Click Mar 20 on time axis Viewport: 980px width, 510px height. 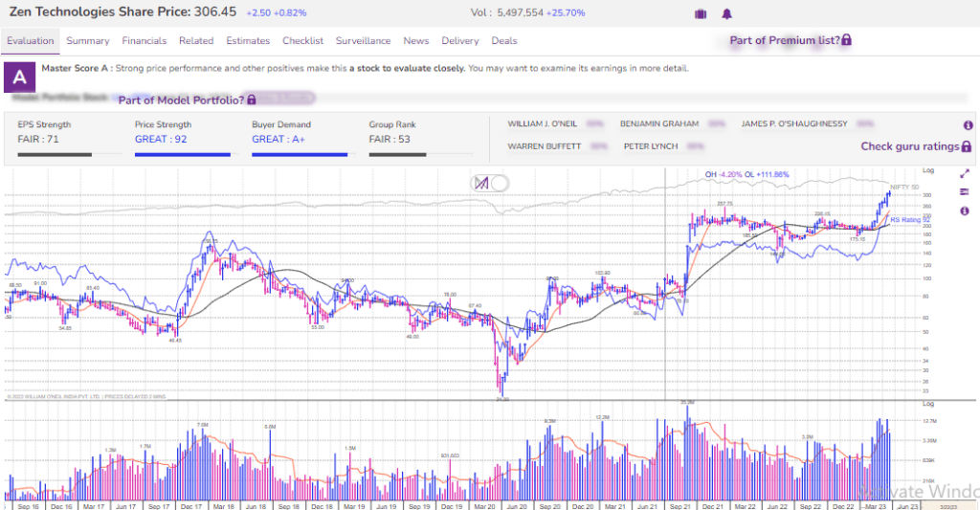[484, 506]
